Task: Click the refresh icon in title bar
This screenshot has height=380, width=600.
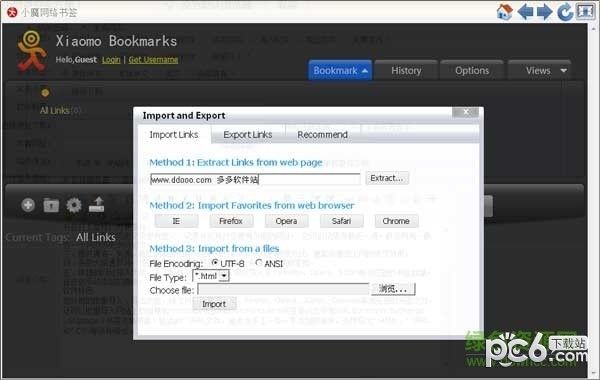Action: pyautogui.click(x=565, y=12)
